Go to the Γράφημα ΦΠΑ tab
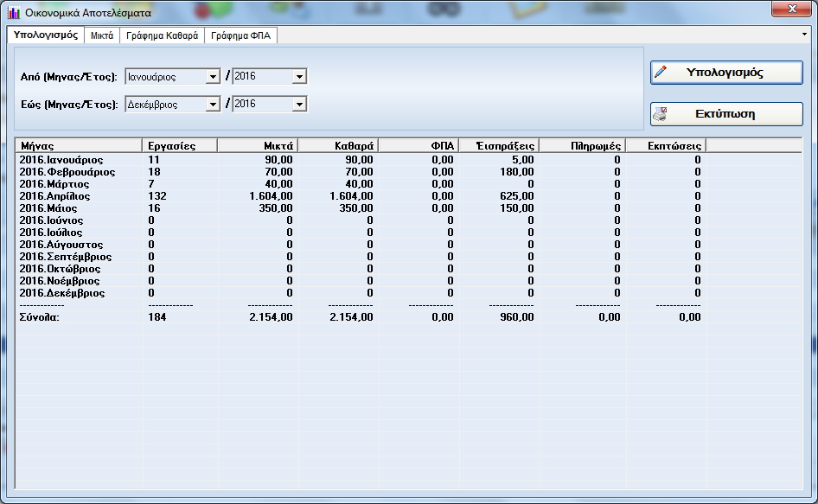818x504 pixels. coord(241,35)
